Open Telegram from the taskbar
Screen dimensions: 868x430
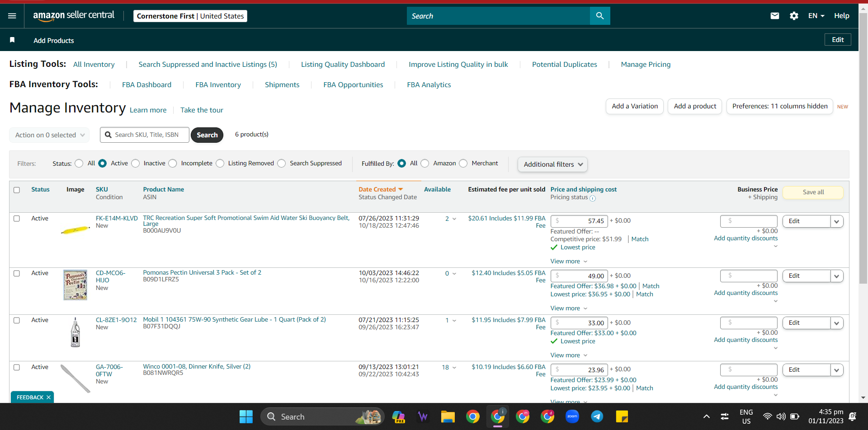[597, 416]
